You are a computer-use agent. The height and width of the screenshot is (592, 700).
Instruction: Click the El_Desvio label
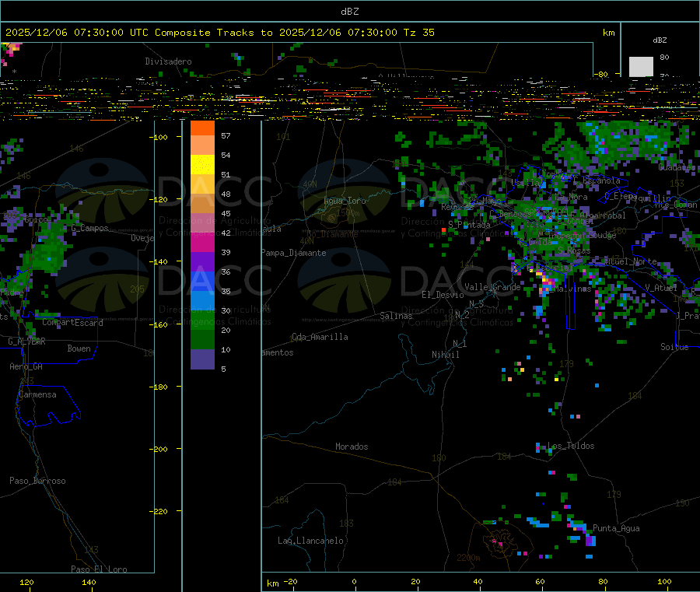tap(443, 295)
